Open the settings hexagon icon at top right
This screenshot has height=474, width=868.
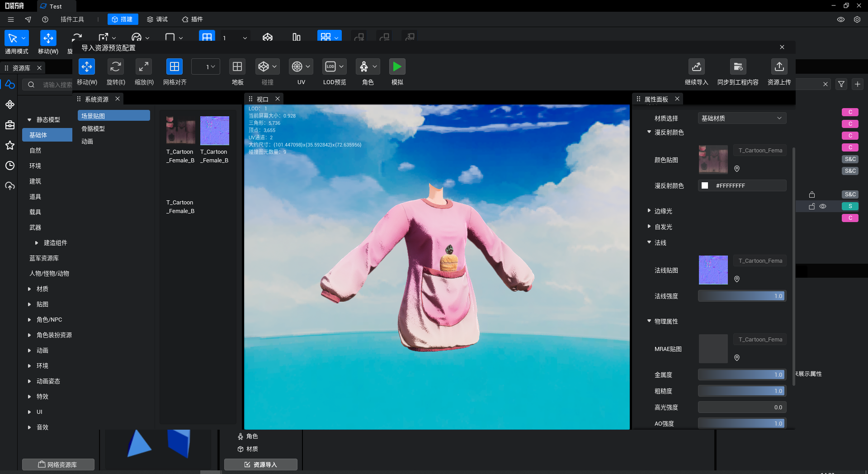coord(857,19)
